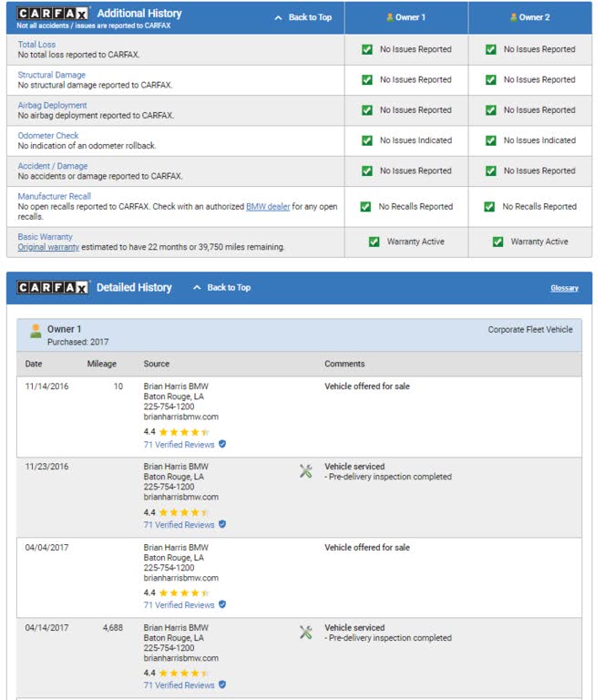Select the Airbag Deployment heading link
Image resolution: width=605 pixels, height=700 pixels.
[x=52, y=105]
